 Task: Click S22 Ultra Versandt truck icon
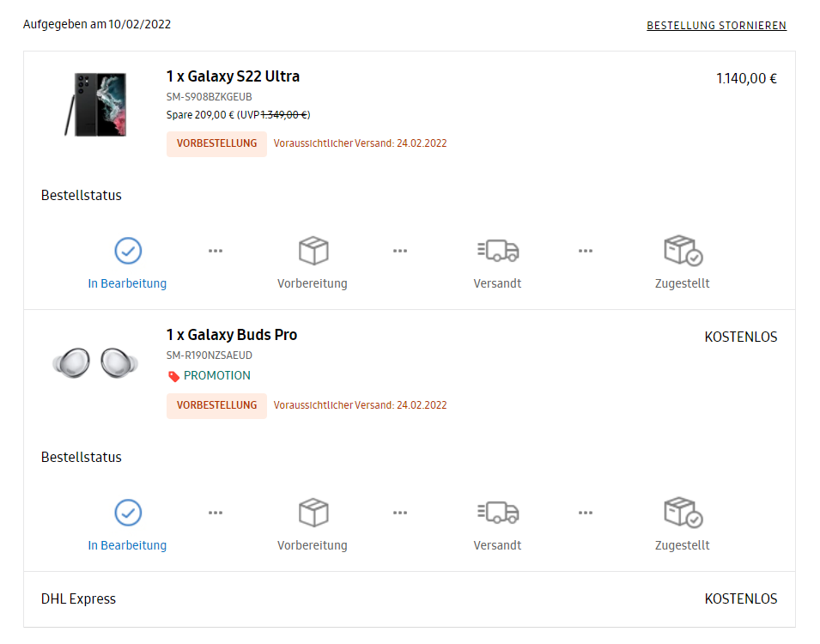tap(498, 251)
